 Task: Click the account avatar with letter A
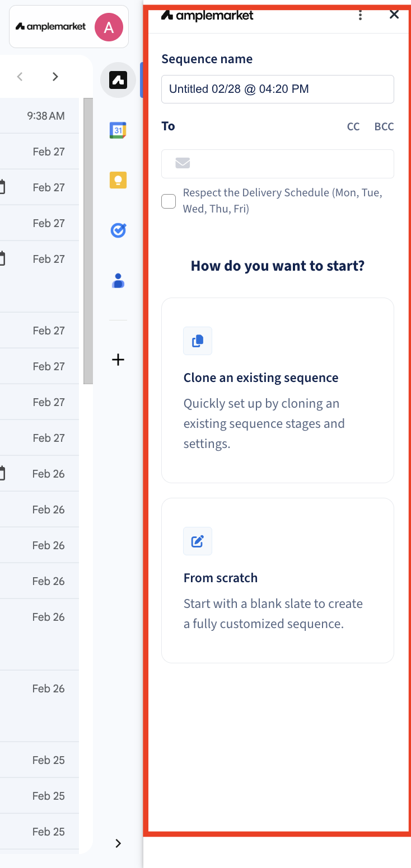tap(109, 27)
